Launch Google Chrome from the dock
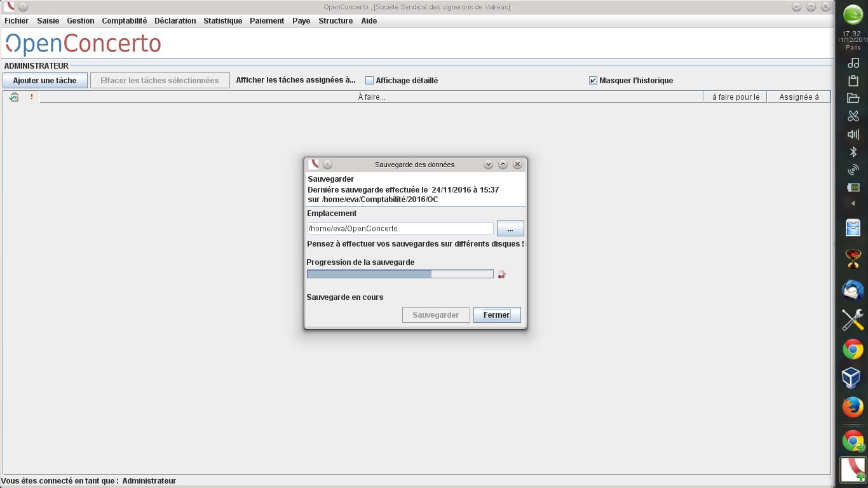868x488 pixels. point(853,349)
